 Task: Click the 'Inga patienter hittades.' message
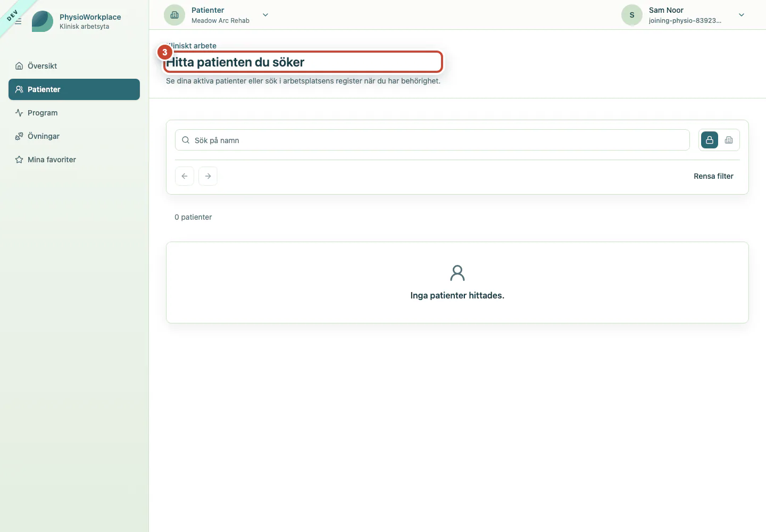coord(457,295)
